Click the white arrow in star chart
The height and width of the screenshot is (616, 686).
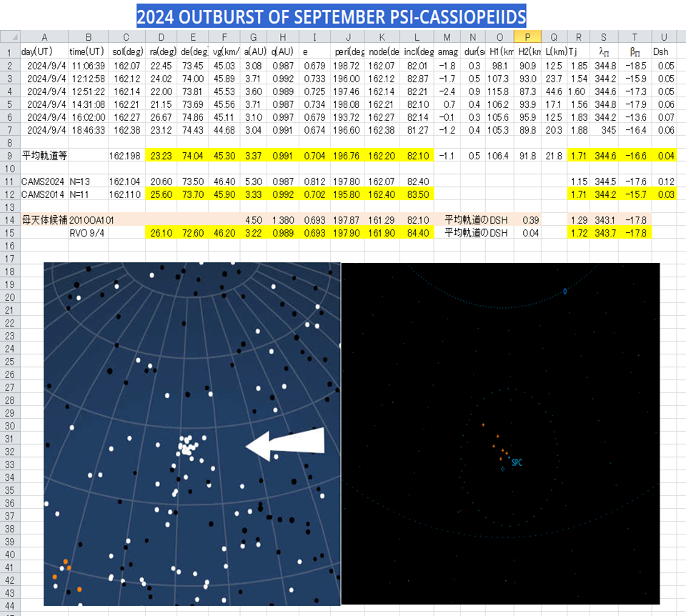(284, 444)
